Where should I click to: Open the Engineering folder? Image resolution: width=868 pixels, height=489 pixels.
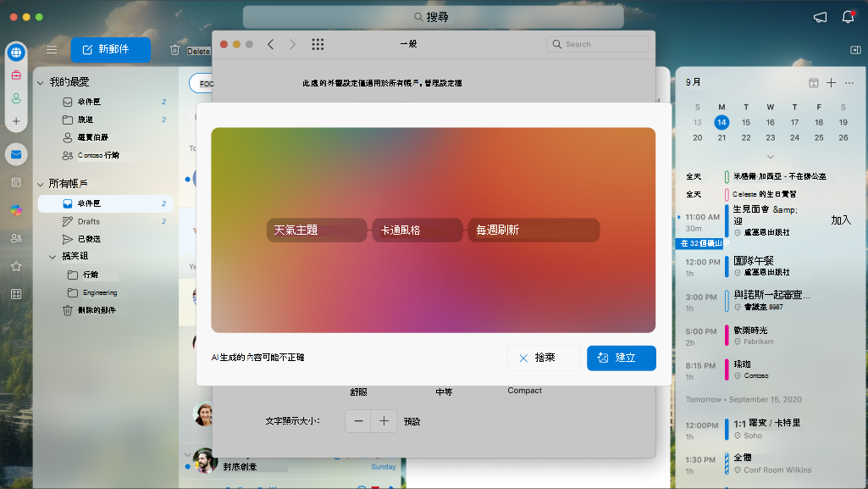105,292
